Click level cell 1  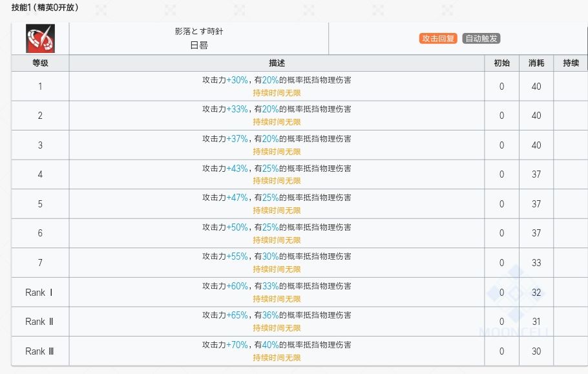click(40, 86)
